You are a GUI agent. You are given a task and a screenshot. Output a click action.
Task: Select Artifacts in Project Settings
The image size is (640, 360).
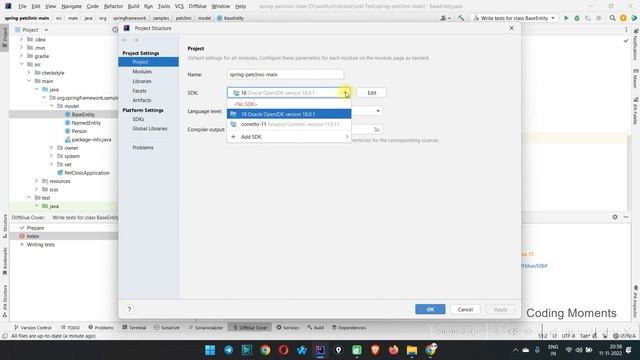pos(142,100)
